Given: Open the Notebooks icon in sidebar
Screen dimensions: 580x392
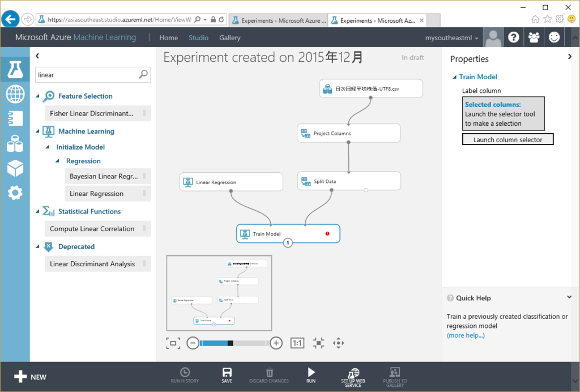Looking at the screenshot, I should 15,118.
